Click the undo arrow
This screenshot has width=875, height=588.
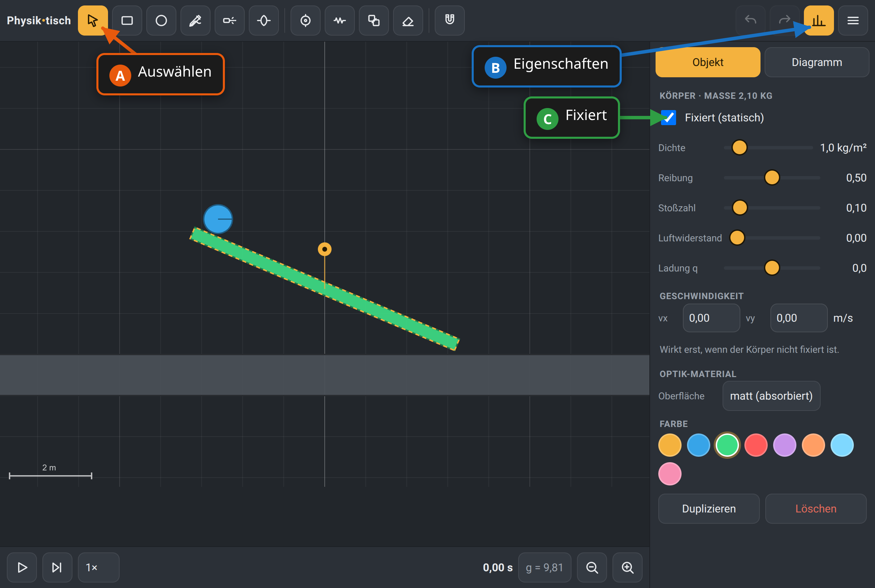click(751, 20)
